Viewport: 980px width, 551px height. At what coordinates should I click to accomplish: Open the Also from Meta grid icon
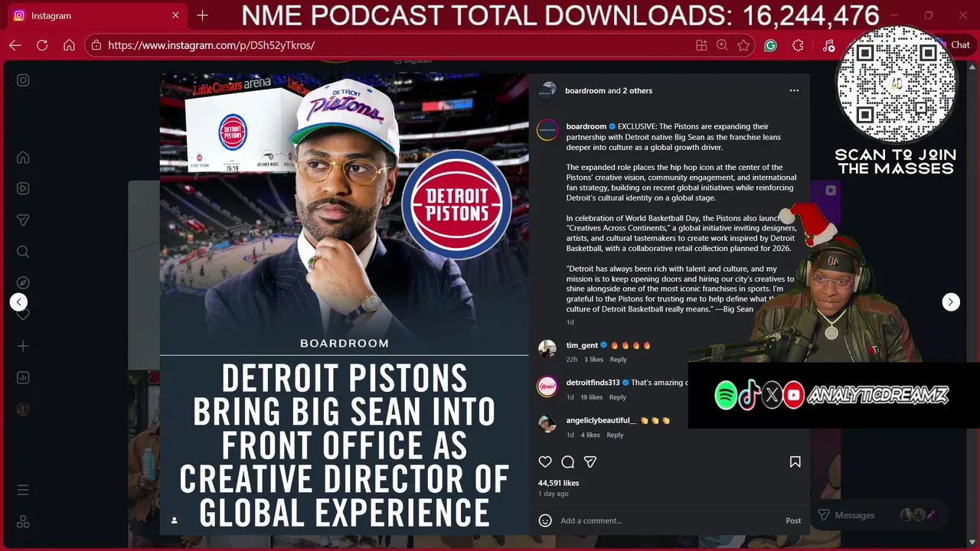(x=23, y=522)
